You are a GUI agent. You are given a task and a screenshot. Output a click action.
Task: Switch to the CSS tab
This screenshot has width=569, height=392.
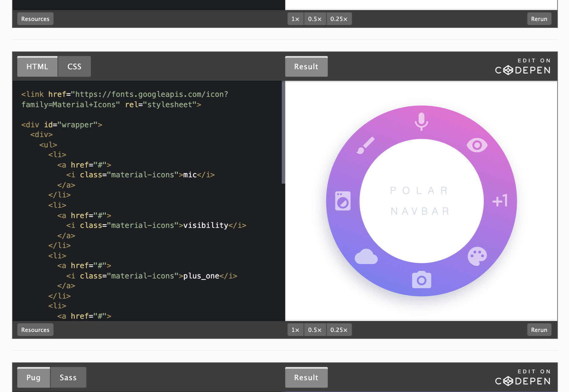click(74, 66)
